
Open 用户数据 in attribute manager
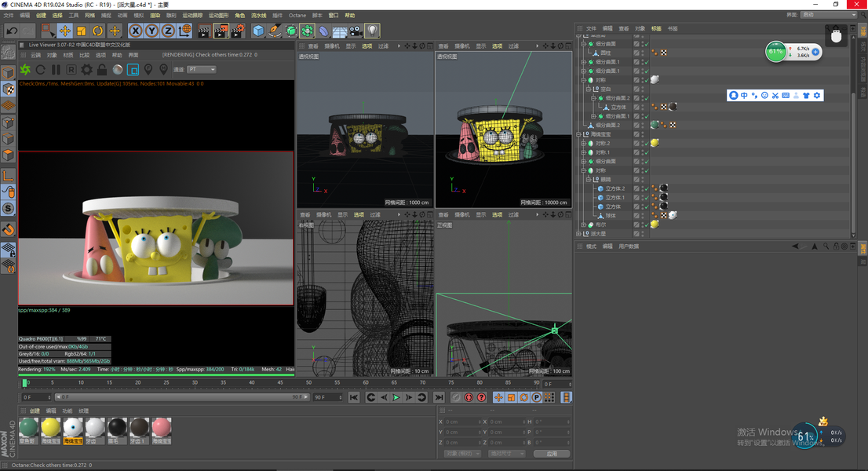pyautogui.click(x=629, y=246)
